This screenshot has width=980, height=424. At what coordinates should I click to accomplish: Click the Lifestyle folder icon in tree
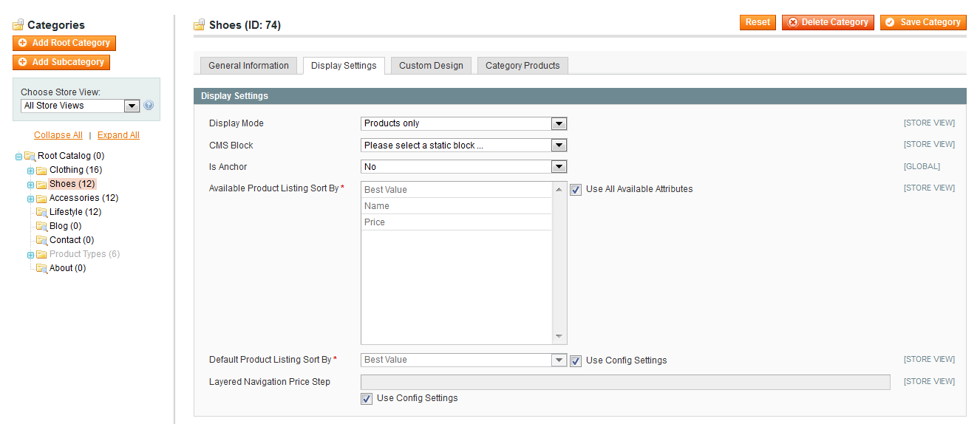point(42,212)
